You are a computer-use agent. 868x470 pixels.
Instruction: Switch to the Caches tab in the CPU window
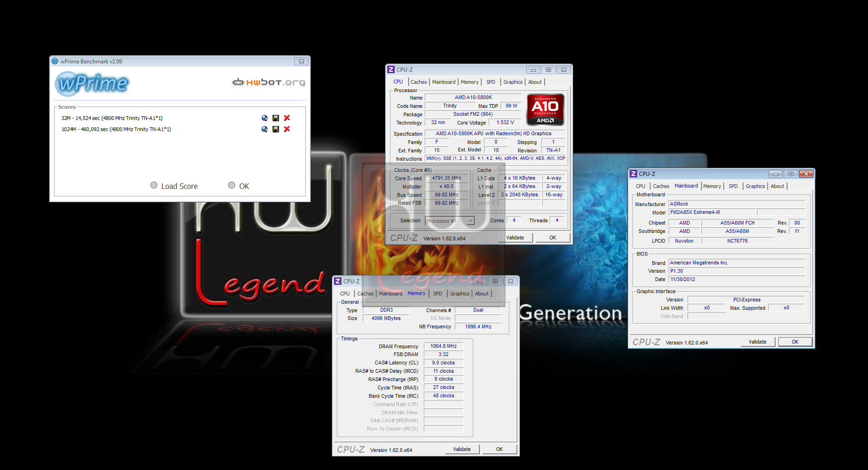click(x=419, y=82)
